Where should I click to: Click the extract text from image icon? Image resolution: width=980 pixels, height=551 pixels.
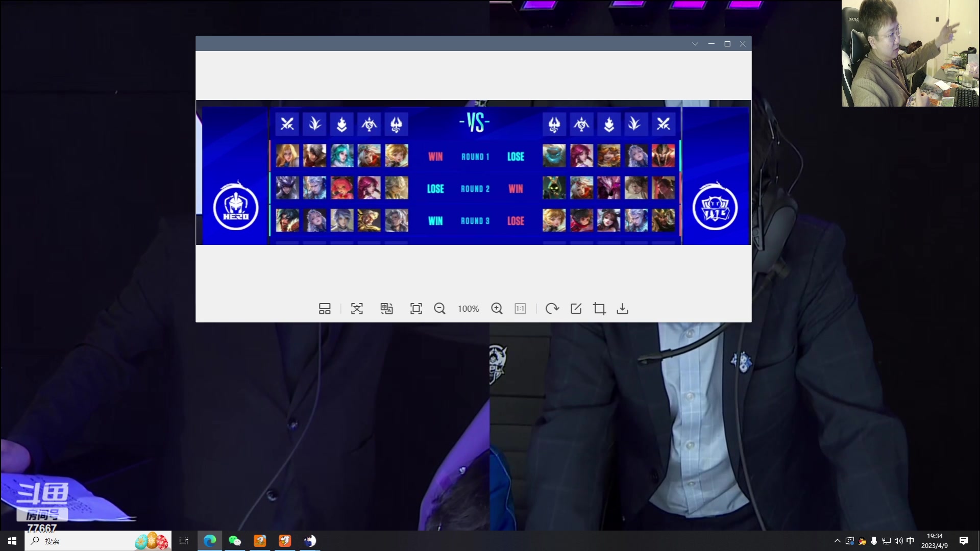click(x=357, y=309)
